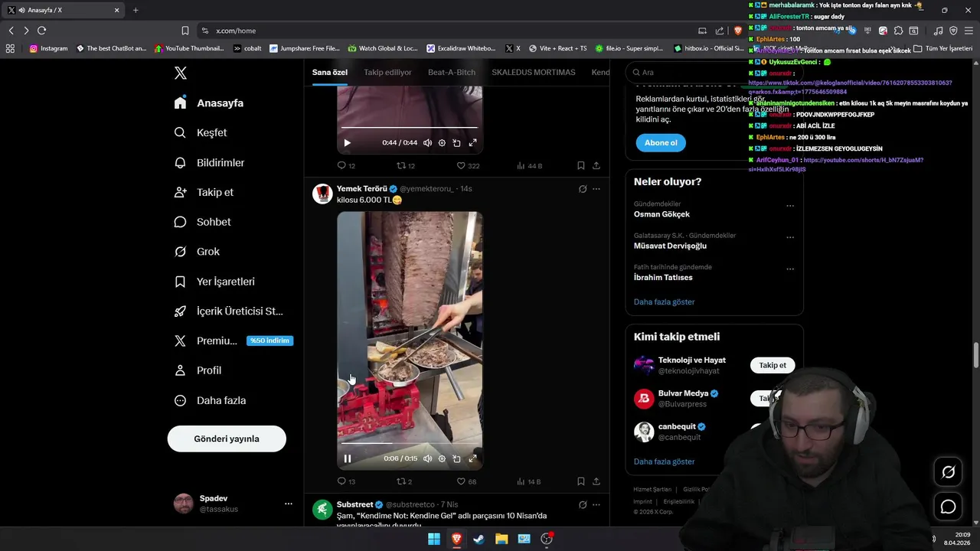Screen dimensions: 980x551
Task: Like the upper post with 322 likes
Action: pyautogui.click(x=468, y=165)
